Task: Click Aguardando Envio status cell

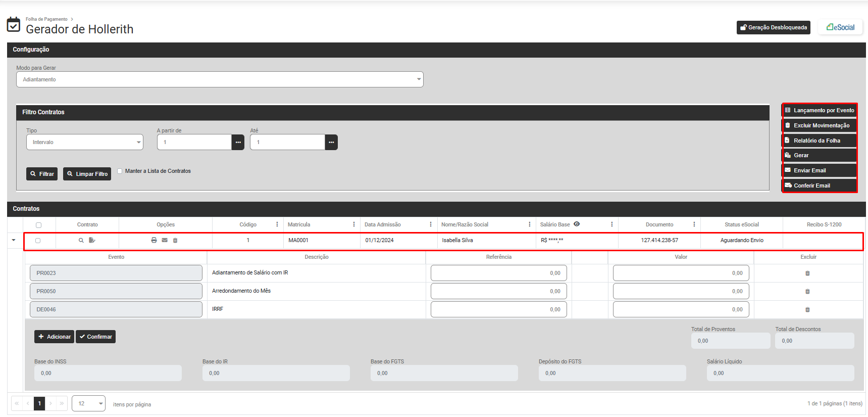Action: (742, 241)
